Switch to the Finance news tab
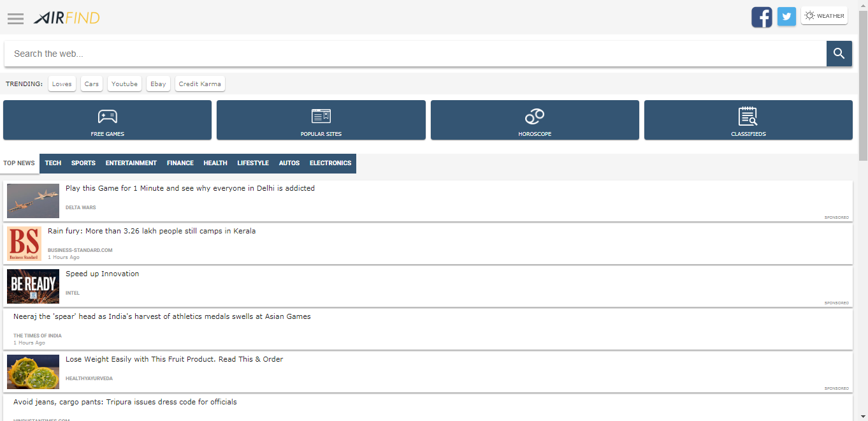Viewport: 868px width, 421px height. point(180,163)
